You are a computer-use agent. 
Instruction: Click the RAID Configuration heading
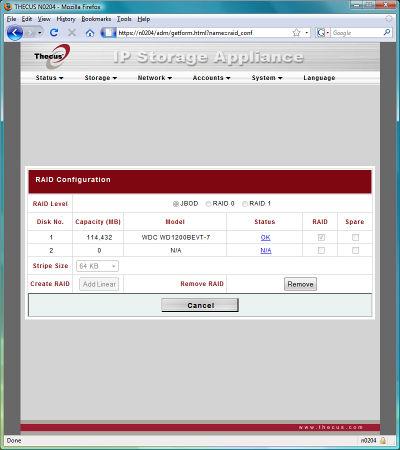click(x=73, y=180)
